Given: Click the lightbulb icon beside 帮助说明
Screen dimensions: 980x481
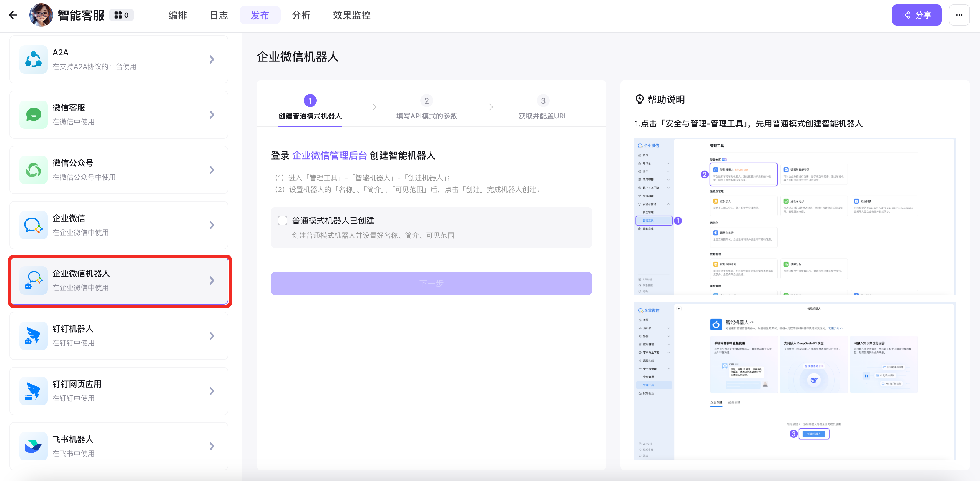Looking at the screenshot, I should [x=640, y=100].
